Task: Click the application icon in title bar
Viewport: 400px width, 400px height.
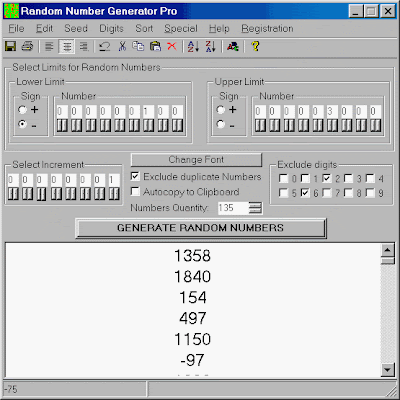Action: [11, 11]
